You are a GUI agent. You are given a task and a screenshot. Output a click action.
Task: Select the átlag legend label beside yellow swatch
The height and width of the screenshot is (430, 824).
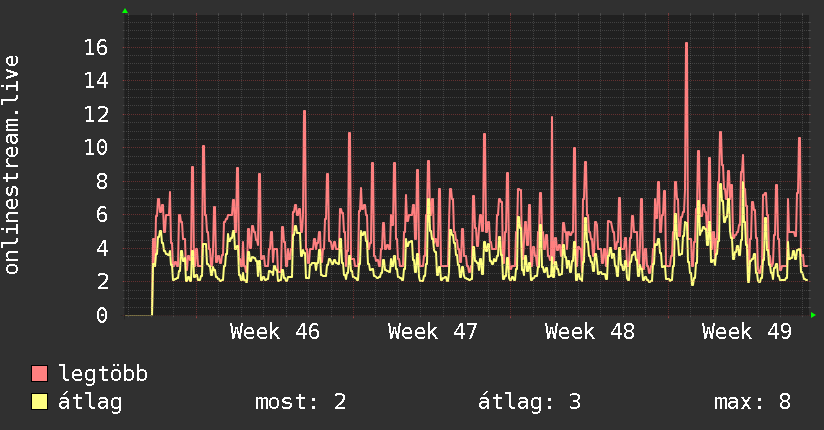point(90,402)
